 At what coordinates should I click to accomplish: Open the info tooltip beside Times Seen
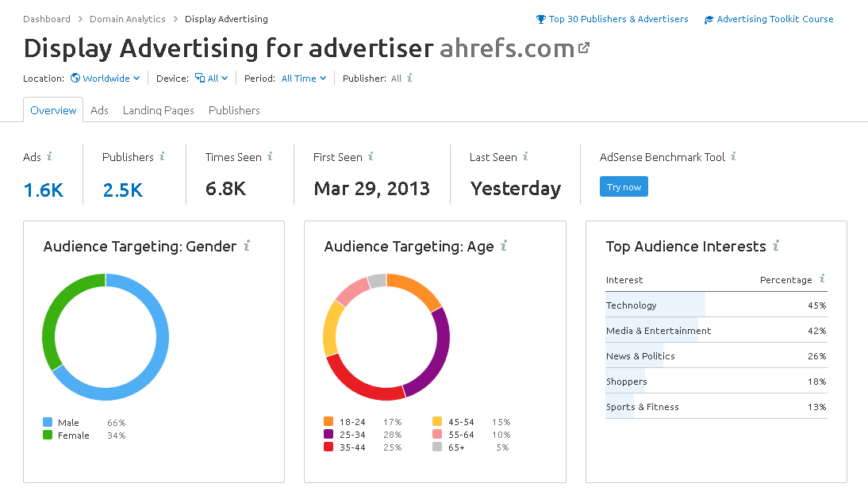point(271,157)
